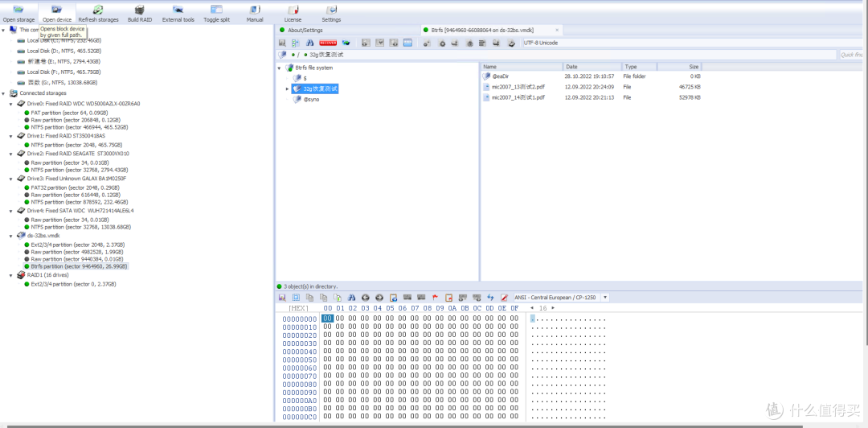Click the 32g恢复测试 path breadcrumb
This screenshot has width=868, height=428.
tap(326, 55)
